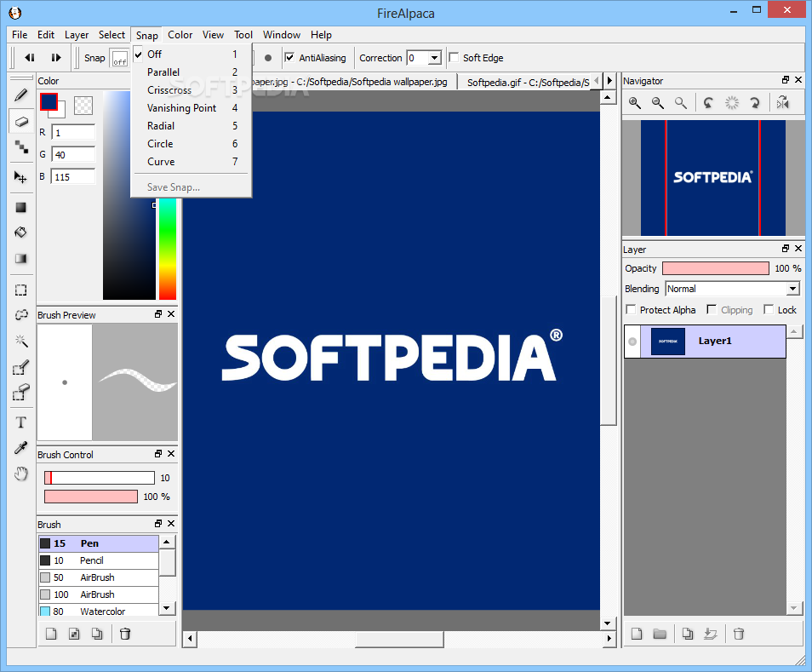Click Undo arrow in toolbar
The width and height of the screenshot is (812, 672).
click(x=30, y=58)
